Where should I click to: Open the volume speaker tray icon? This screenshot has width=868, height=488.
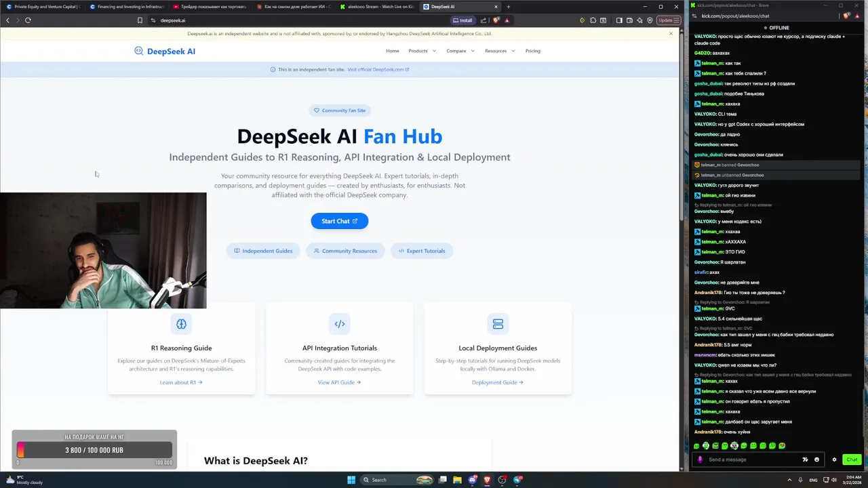[x=833, y=480]
